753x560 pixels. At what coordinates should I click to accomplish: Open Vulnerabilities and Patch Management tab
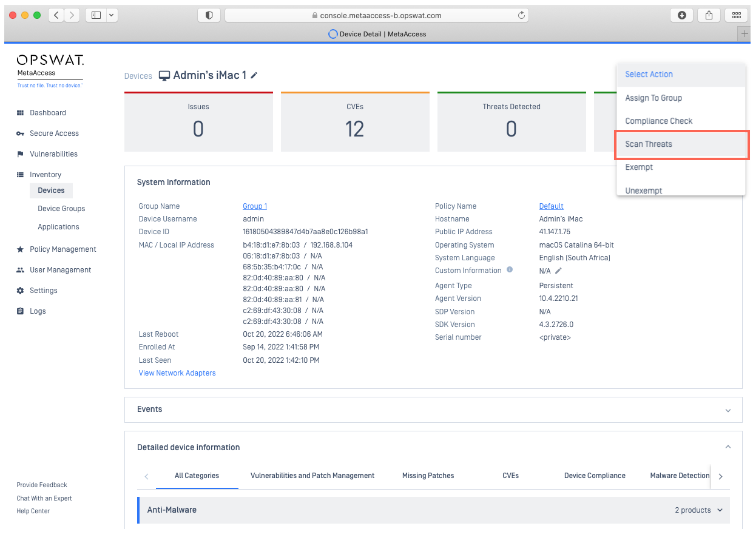[x=312, y=476]
